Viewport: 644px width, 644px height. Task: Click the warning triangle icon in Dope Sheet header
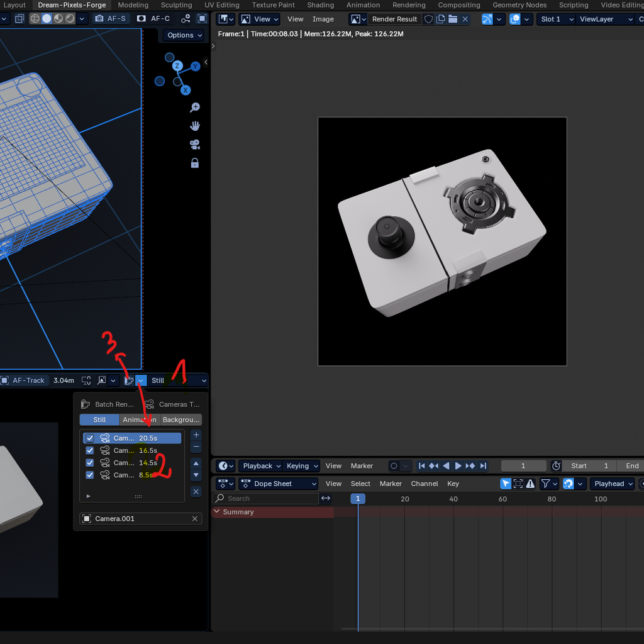[531, 484]
